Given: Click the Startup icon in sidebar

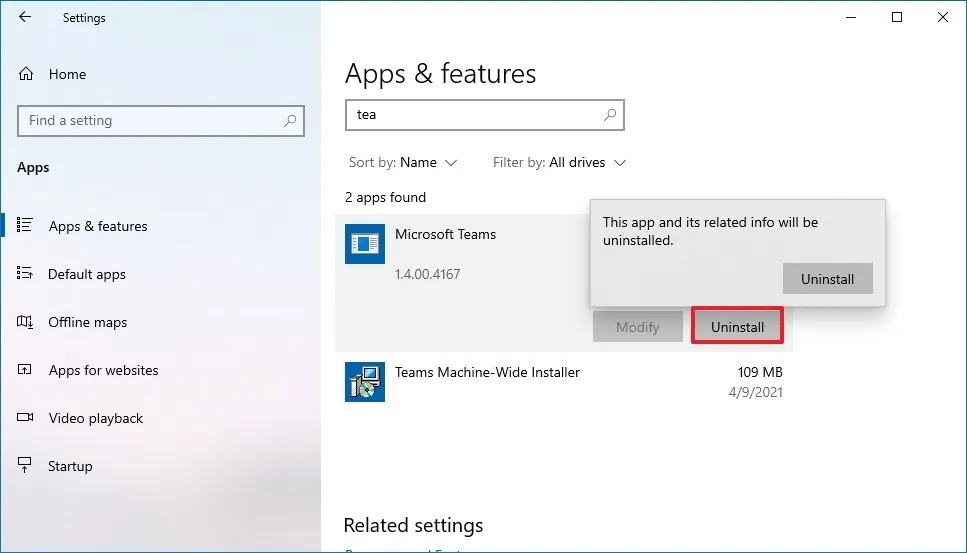Looking at the screenshot, I should coord(25,465).
